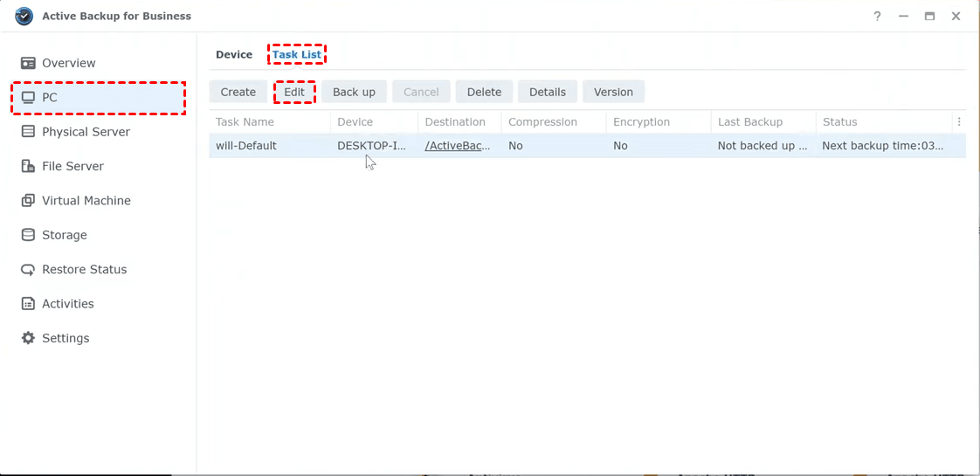The image size is (980, 476).
Task: Click the Overview sidebar icon
Action: coord(28,63)
